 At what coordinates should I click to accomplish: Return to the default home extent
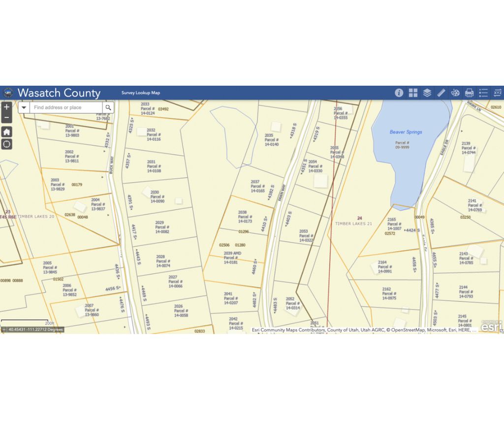click(6, 132)
